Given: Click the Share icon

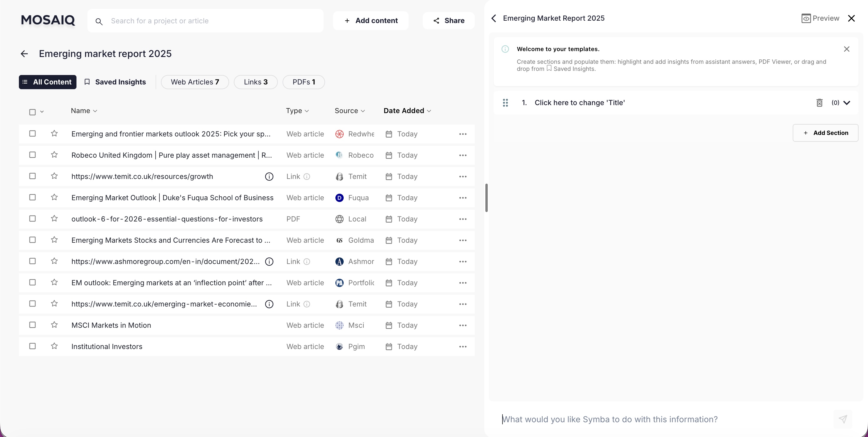Looking at the screenshot, I should coord(435,21).
